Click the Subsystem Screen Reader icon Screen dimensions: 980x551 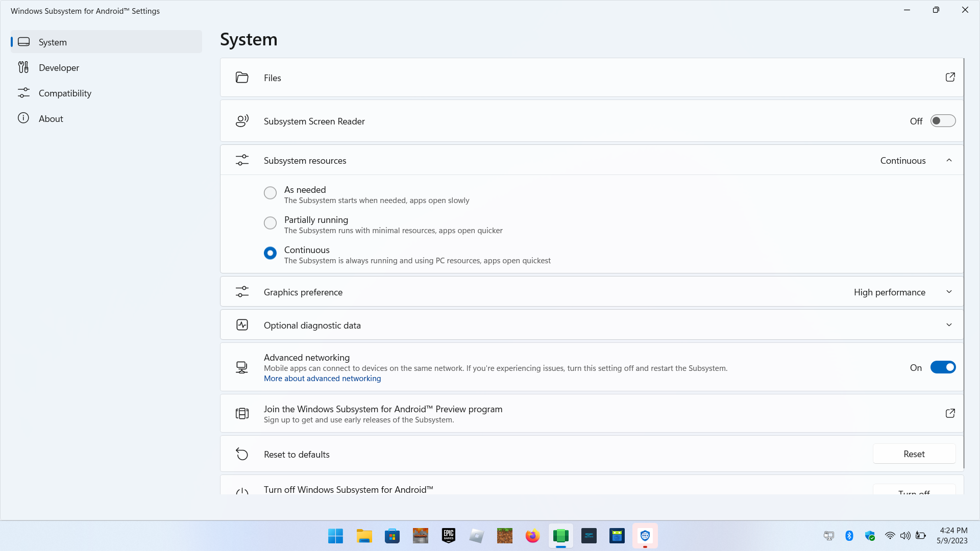[242, 121]
